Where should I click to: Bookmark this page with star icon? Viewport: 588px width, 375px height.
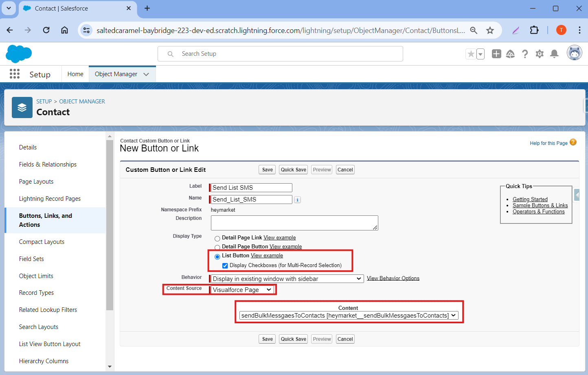point(490,30)
